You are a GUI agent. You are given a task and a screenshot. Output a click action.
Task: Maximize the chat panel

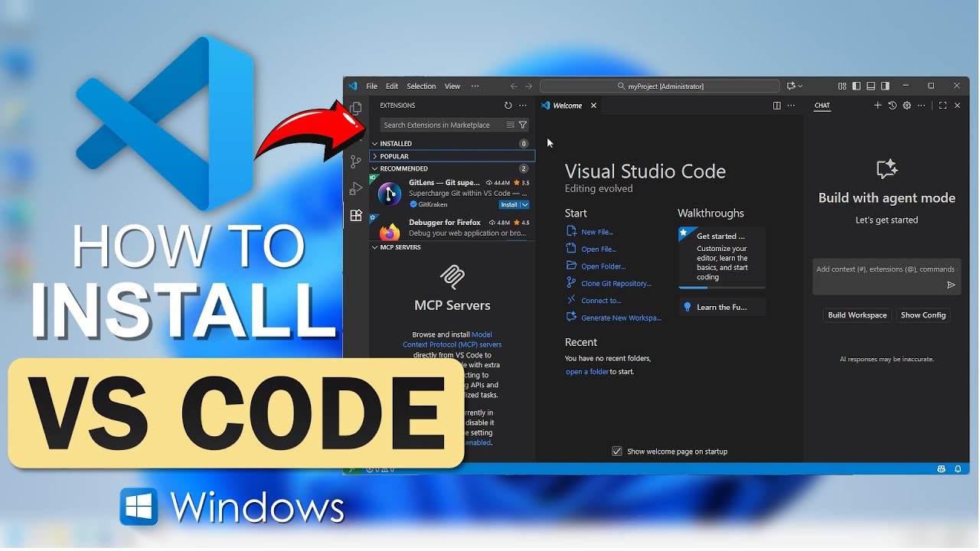click(x=942, y=106)
